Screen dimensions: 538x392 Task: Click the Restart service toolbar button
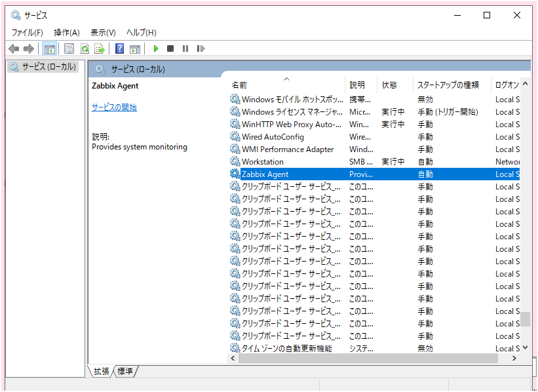point(201,49)
